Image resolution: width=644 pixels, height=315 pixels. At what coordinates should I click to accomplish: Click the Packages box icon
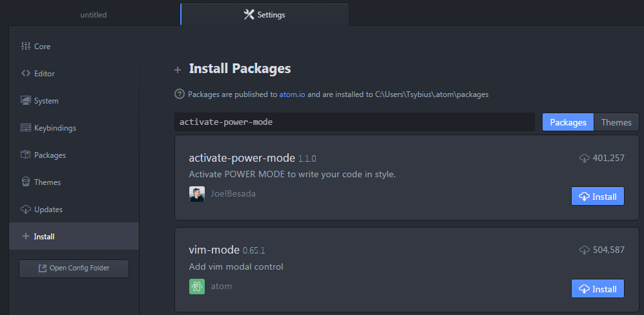coord(25,155)
